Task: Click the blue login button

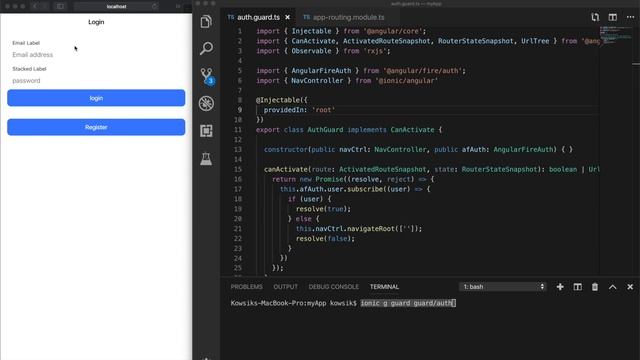Action: point(96,98)
